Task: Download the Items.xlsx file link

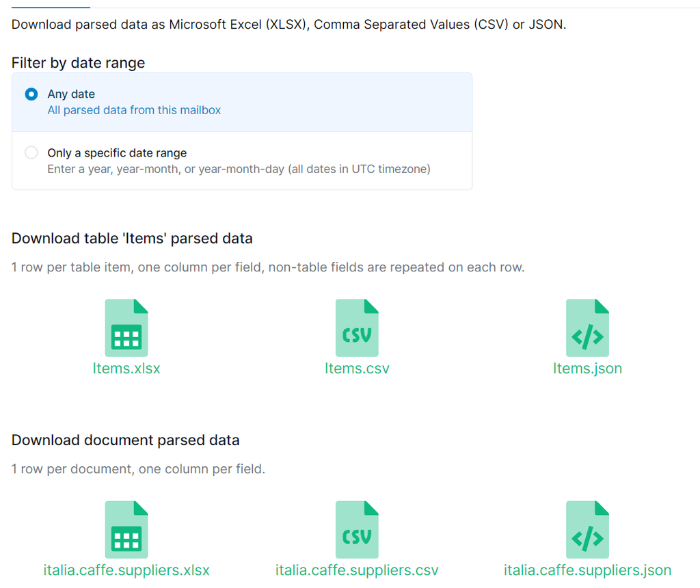Action: [126, 368]
